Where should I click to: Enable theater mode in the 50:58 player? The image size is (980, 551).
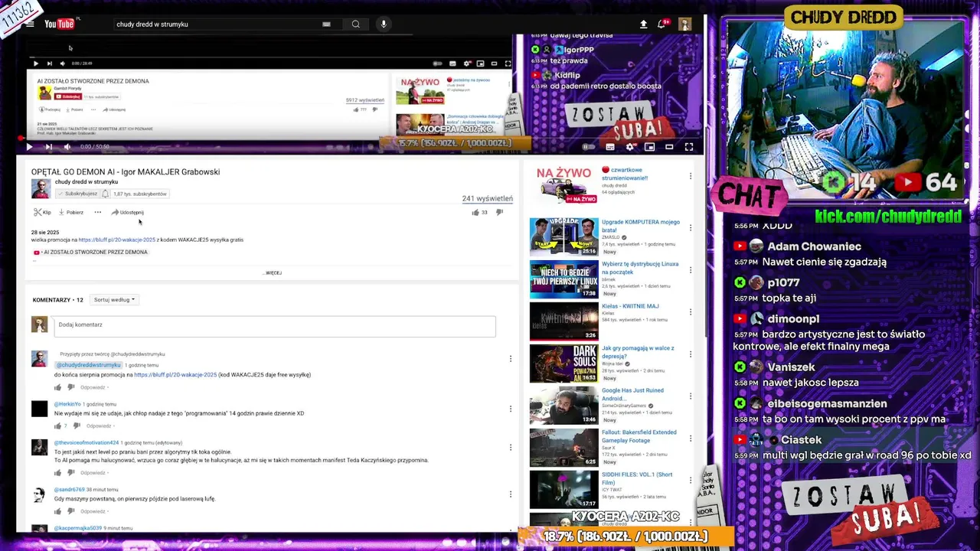[669, 147]
